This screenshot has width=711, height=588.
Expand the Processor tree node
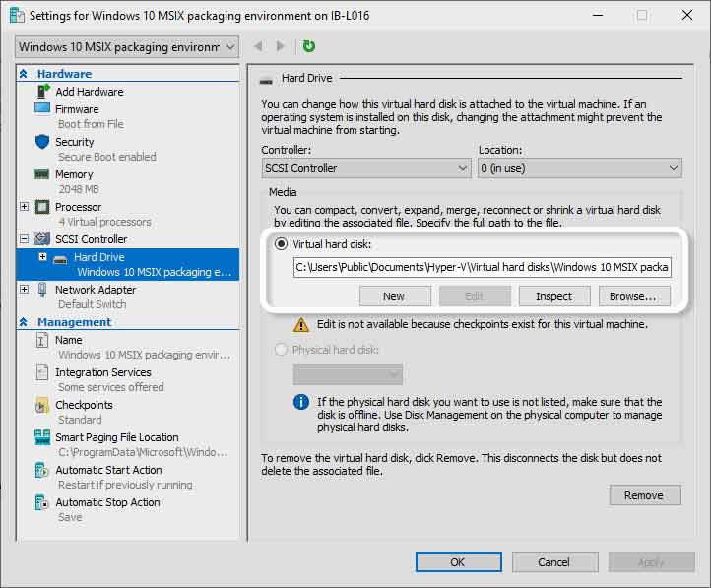point(24,206)
